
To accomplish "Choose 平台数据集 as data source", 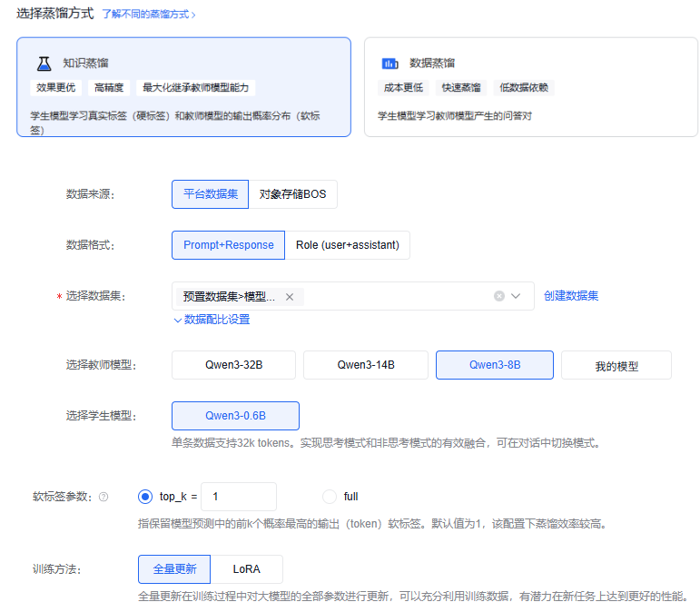I will [210, 194].
